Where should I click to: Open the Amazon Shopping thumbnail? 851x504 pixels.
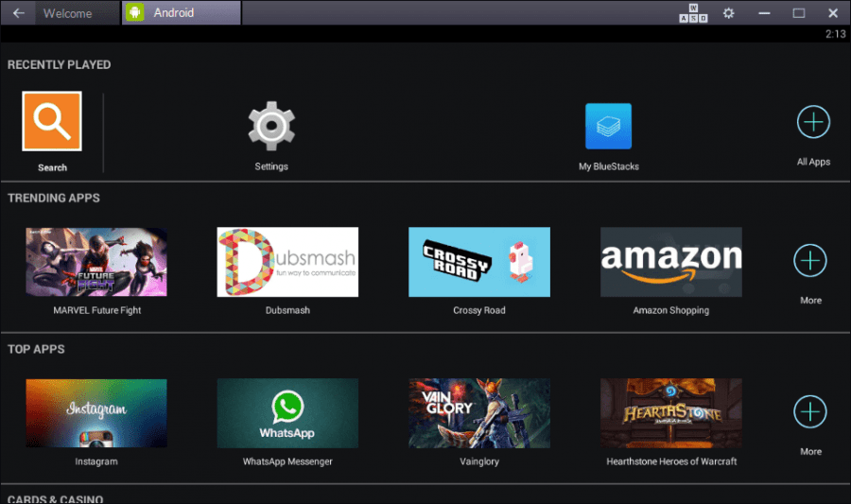click(670, 262)
